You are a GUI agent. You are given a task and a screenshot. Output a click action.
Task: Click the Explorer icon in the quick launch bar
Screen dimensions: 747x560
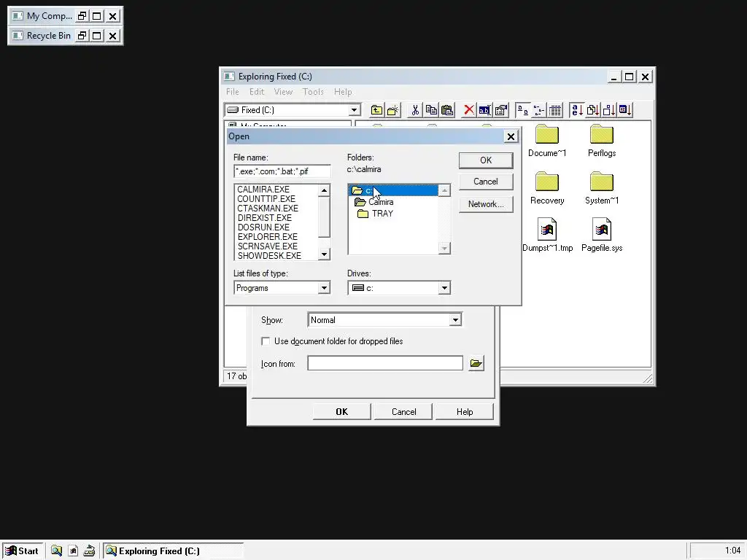[57, 551]
